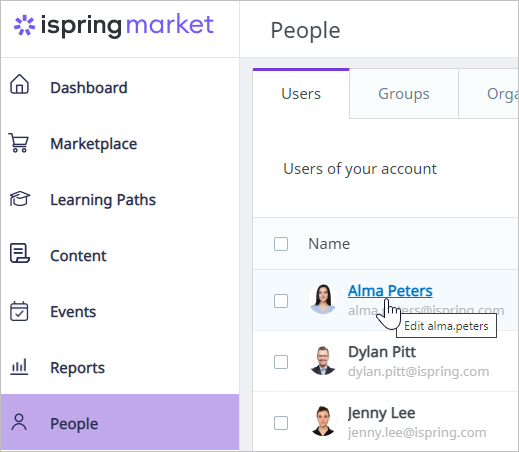
Task: Click the Learning Paths graduation cap icon
Action: point(20,199)
